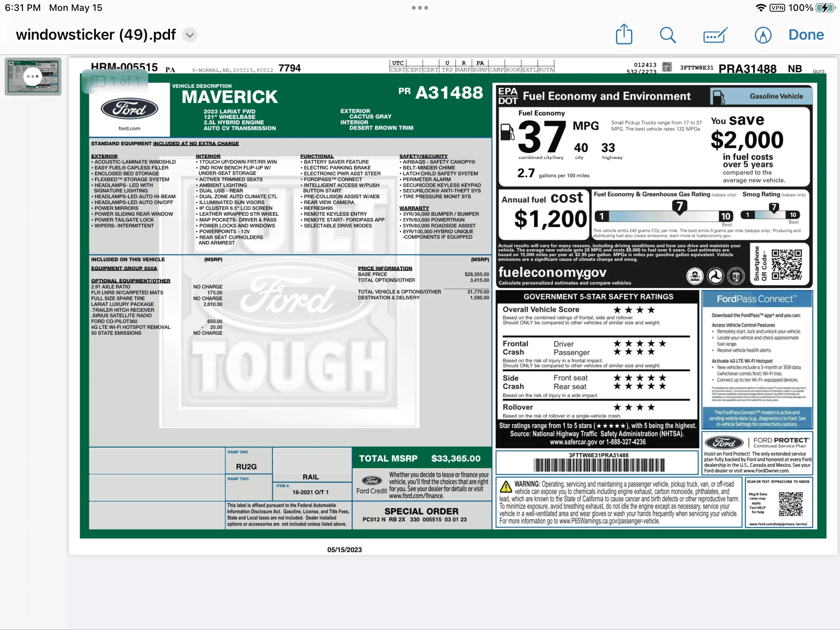This screenshot has height=630, width=840.
Task: Click the SPECIAL ORDER label
Action: [x=421, y=511]
